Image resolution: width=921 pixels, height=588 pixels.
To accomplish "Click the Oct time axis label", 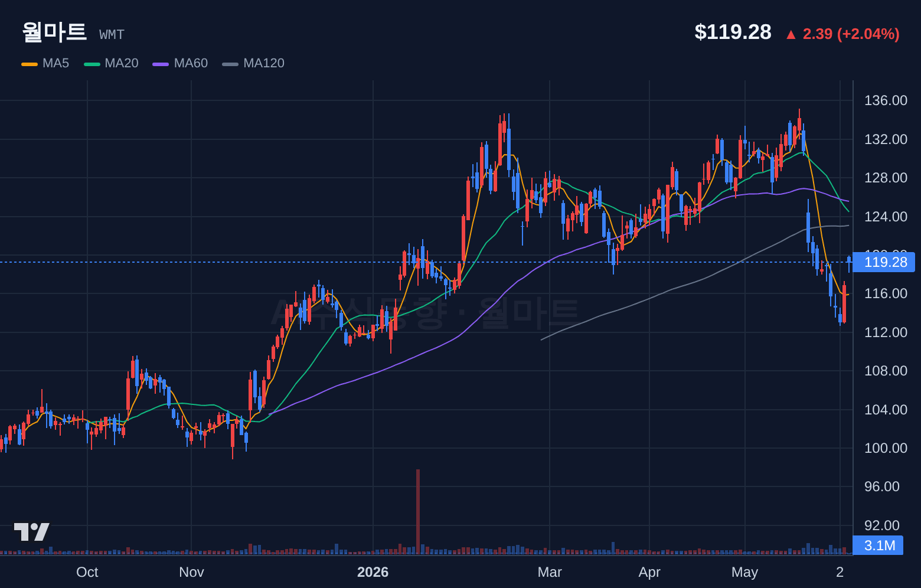I will click(87, 572).
